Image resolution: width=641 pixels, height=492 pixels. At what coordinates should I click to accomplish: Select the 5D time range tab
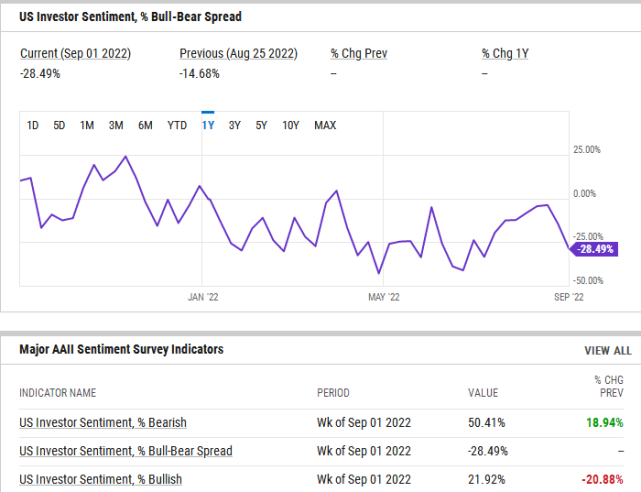pos(59,125)
